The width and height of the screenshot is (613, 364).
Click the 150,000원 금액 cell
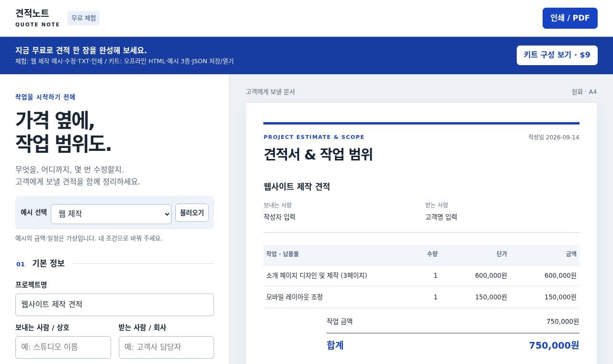click(560, 297)
